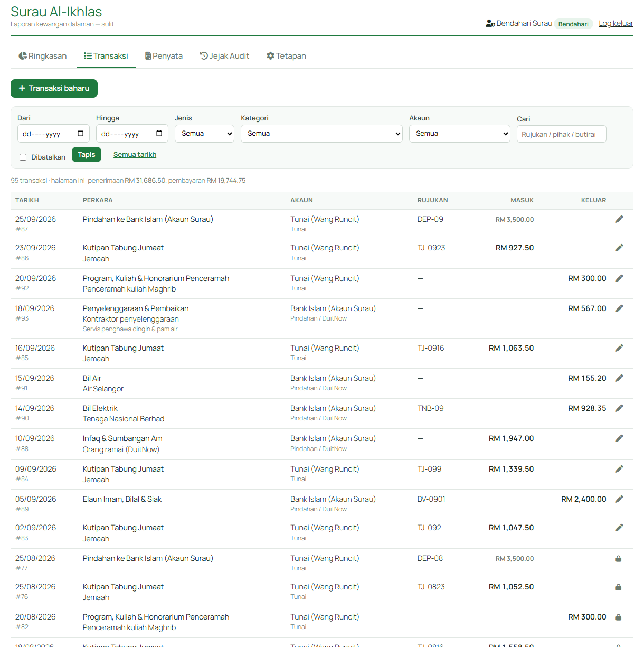Click lock icon on transaction #82
The width and height of the screenshot is (644, 647).
[618, 617]
